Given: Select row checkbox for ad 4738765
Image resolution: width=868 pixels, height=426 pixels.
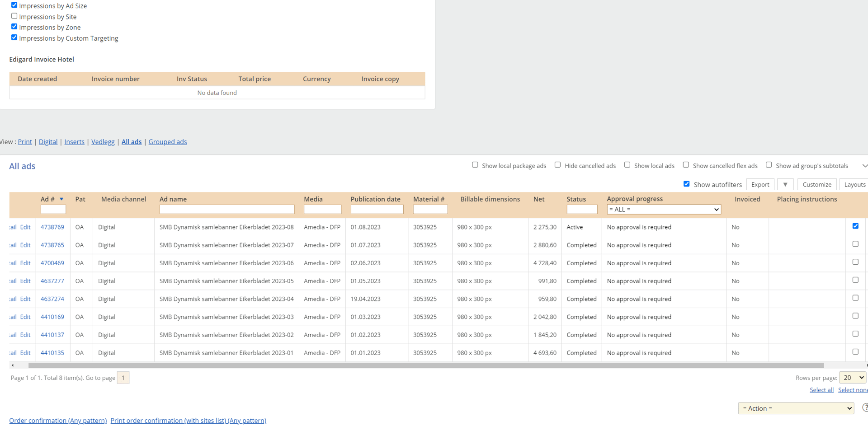Looking at the screenshot, I should (x=855, y=244).
